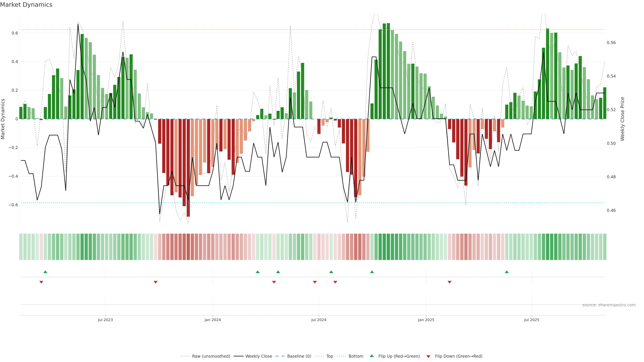The height and width of the screenshot is (362, 644).
Task: Click the orange dashed Top line sample in legend
Action: click(x=319, y=356)
